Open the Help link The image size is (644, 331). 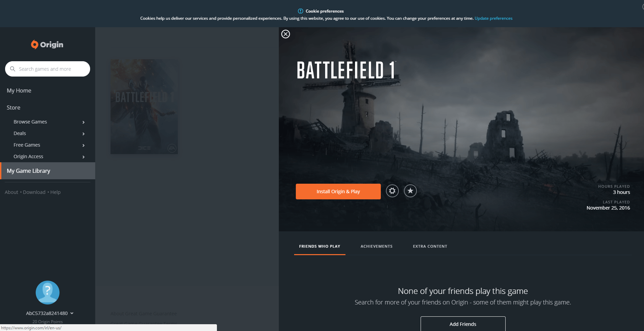click(x=55, y=192)
